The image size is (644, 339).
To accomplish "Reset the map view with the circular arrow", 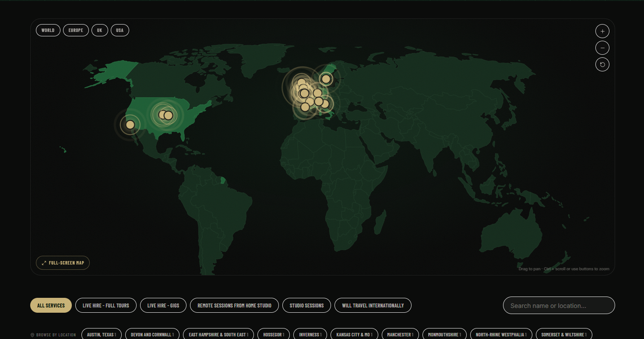I will coord(602,64).
